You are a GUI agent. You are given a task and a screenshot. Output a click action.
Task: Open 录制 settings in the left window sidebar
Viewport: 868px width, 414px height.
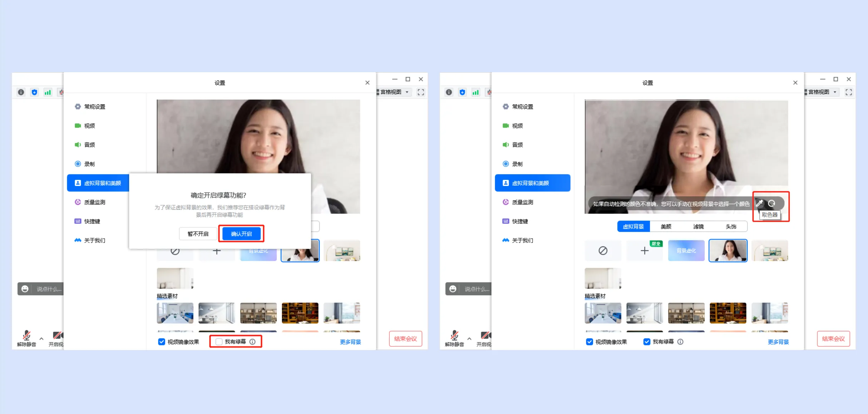coord(89,164)
